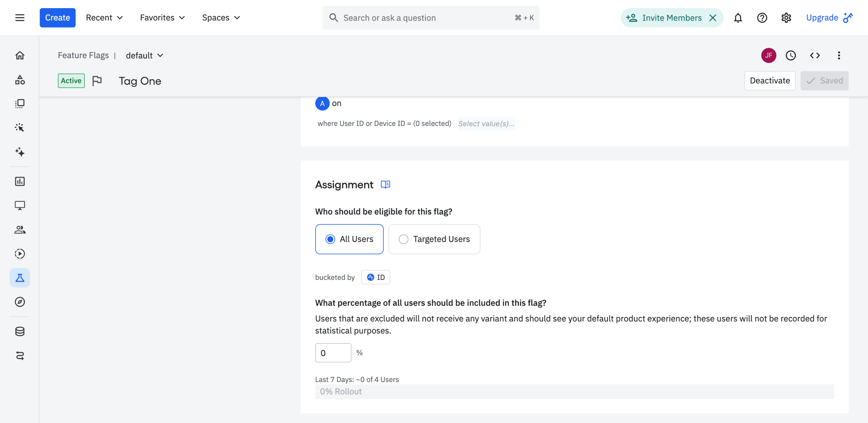
Task: Select the All Users radio option
Action: click(349, 239)
